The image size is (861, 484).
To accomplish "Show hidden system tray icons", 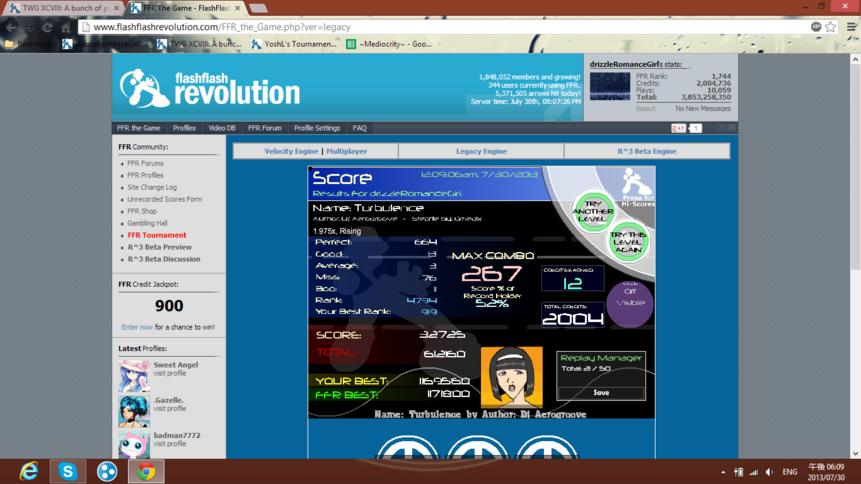I will [x=723, y=472].
